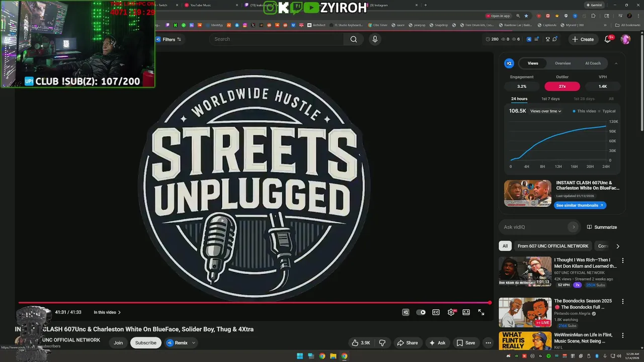Open the 607 UNC OFFICIAL NETWORK channel name
Image resolution: width=644 pixels, height=362 pixels.
tap(71, 340)
